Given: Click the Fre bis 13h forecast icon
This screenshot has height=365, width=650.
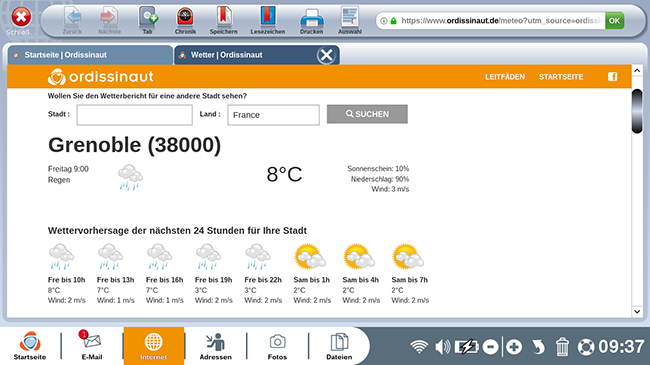Looking at the screenshot, I should (110, 257).
